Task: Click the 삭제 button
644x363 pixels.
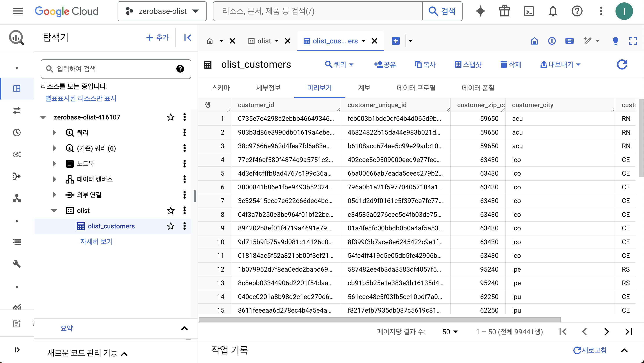Action: click(x=511, y=64)
